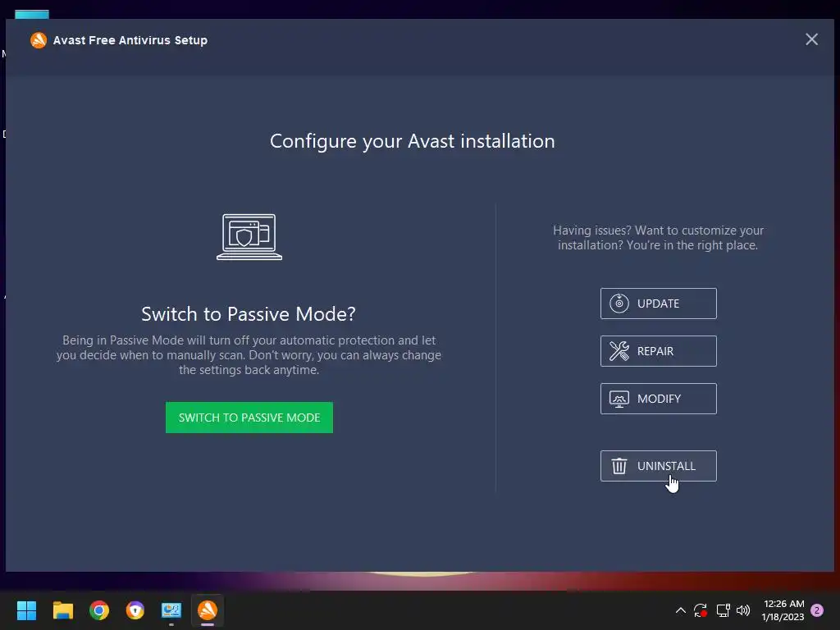Open the notification badge showing 2
The width and height of the screenshot is (840, 630).
pyautogui.click(x=817, y=610)
